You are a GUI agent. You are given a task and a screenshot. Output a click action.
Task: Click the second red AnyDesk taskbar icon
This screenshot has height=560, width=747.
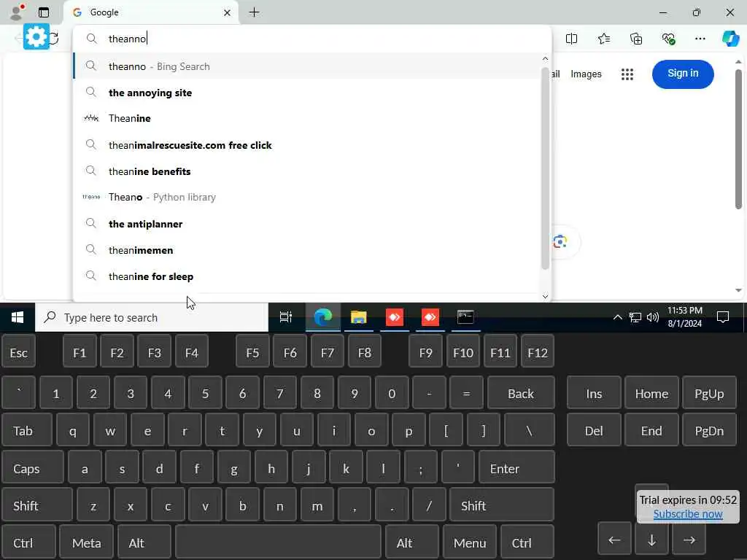(x=430, y=317)
